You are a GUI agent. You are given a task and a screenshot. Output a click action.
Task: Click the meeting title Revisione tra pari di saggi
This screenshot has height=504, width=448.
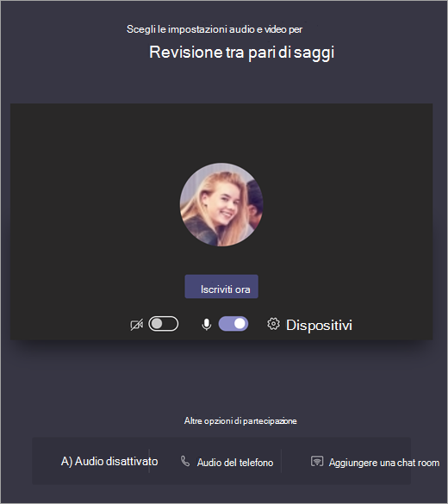[242, 53]
